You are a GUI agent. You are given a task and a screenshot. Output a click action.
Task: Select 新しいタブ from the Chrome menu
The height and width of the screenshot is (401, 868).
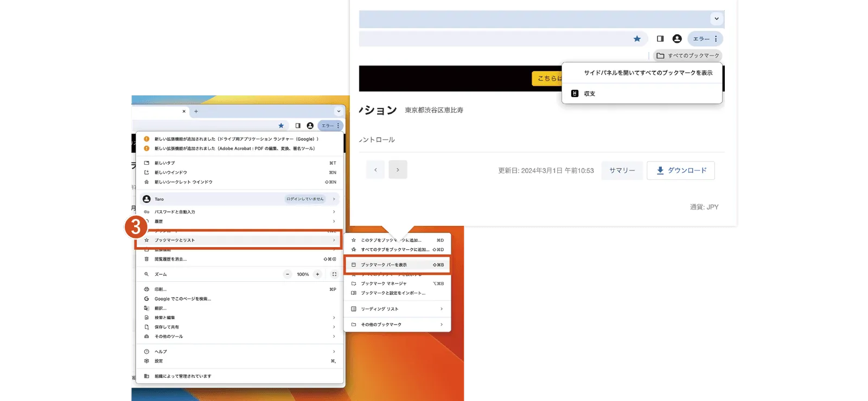(x=240, y=163)
